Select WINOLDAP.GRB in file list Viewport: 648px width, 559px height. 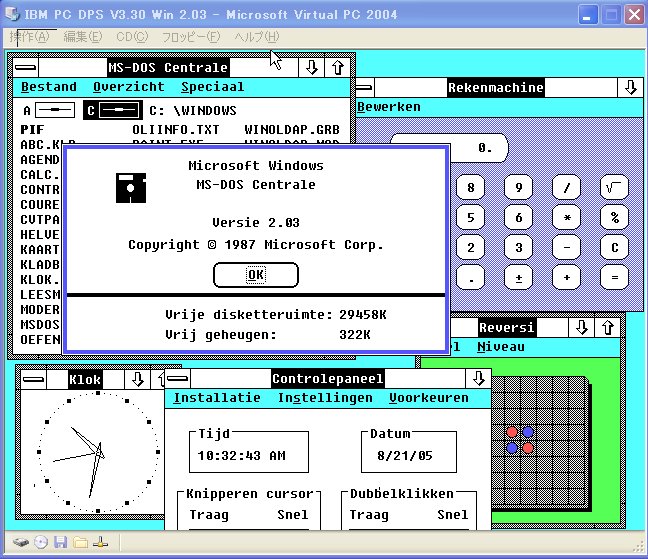(292, 130)
